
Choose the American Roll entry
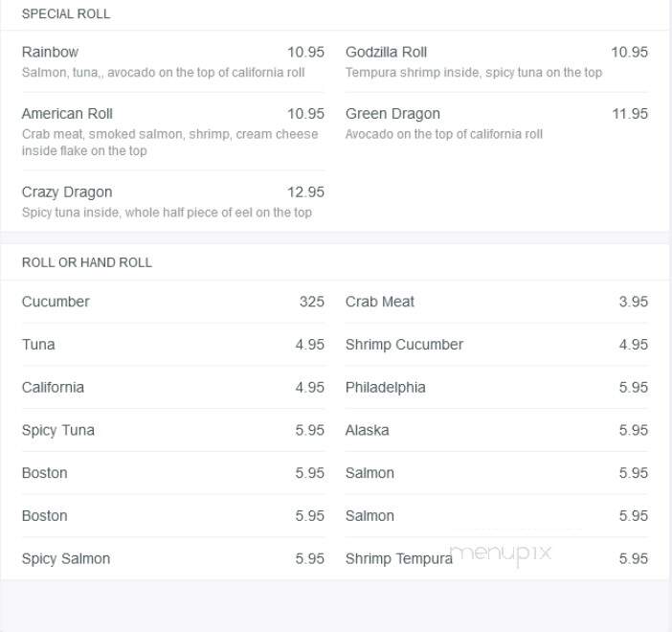[x=173, y=131]
